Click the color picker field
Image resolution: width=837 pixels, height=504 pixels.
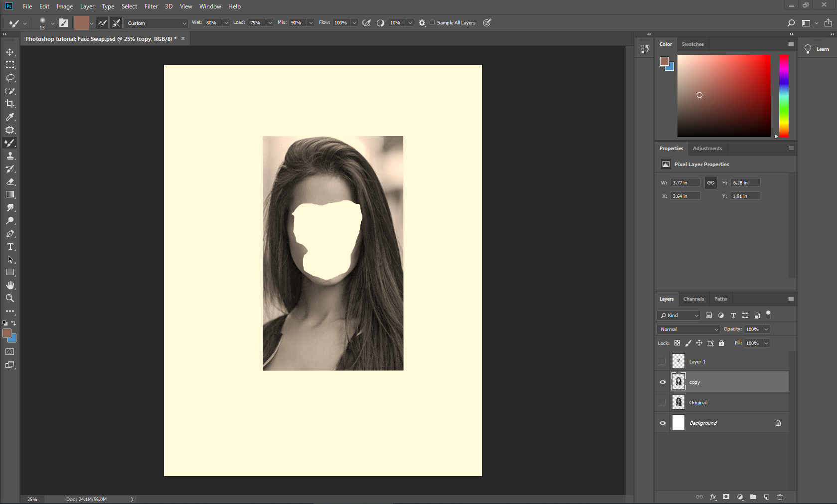(x=724, y=96)
